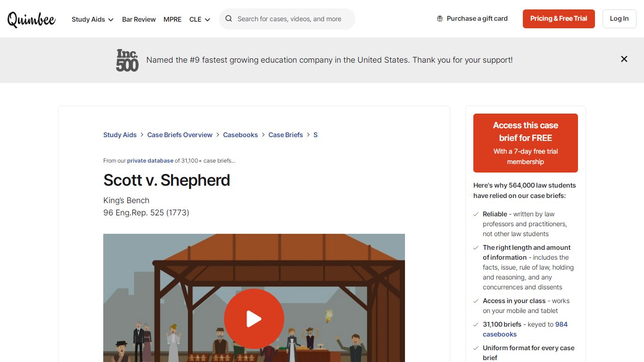Click the chevron after Study Aids breadcrumb
This screenshot has height=362, width=644.
pos(142,135)
